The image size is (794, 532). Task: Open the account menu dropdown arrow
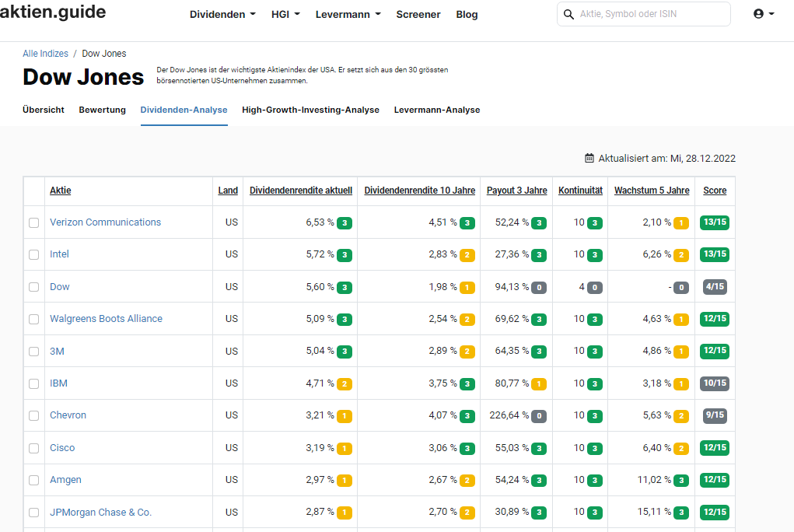click(x=771, y=14)
